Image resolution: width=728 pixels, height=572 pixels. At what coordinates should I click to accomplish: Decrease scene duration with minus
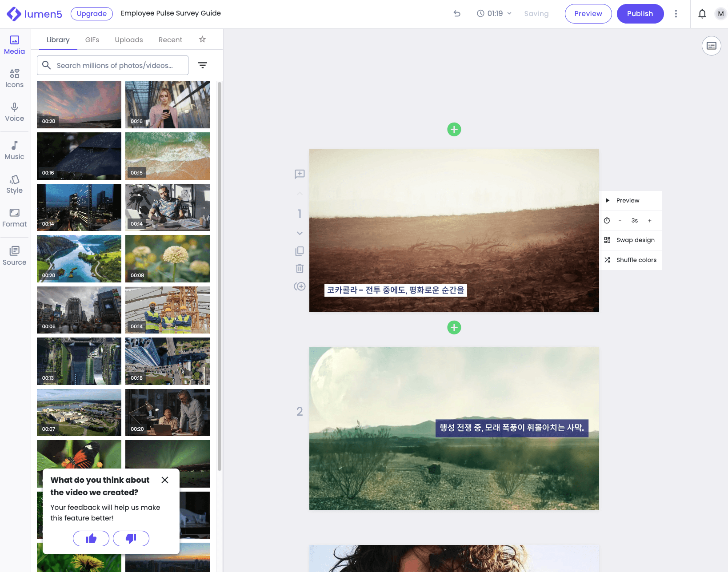click(620, 221)
